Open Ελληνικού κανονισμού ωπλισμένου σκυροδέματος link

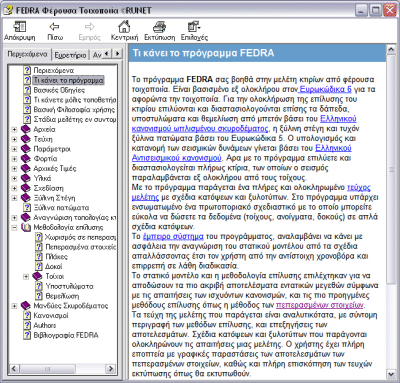coord(200,128)
